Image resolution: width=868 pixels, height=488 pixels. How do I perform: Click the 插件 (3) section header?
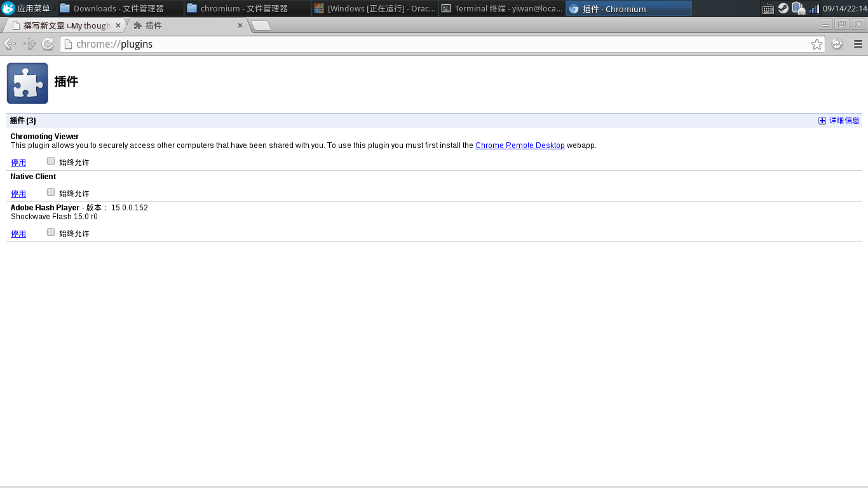23,121
